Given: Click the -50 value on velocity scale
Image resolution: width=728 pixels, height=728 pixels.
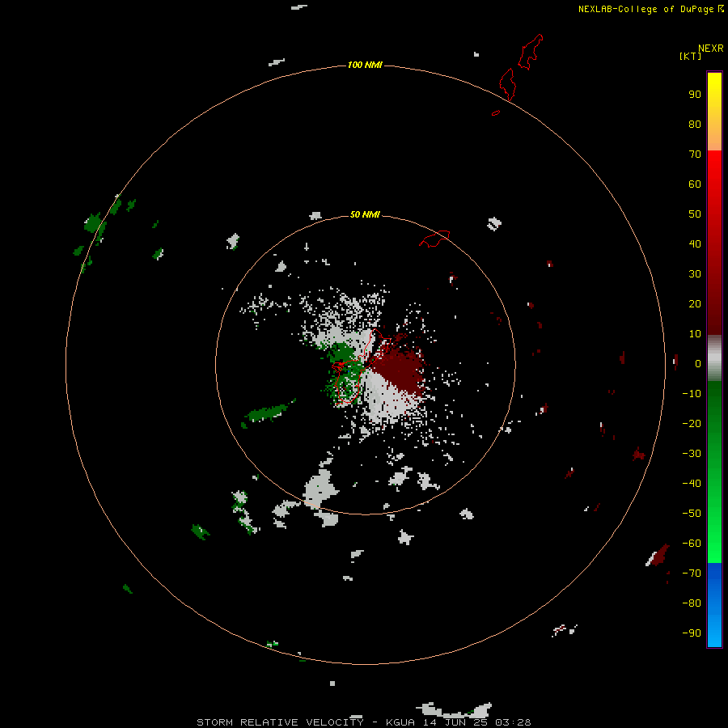Looking at the screenshot, I should pos(692,513).
